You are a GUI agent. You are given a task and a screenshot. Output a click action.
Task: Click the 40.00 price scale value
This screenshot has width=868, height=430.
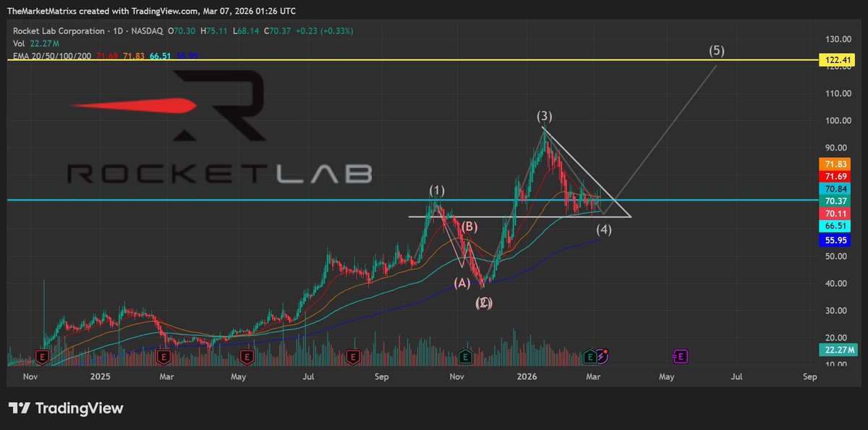836,284
